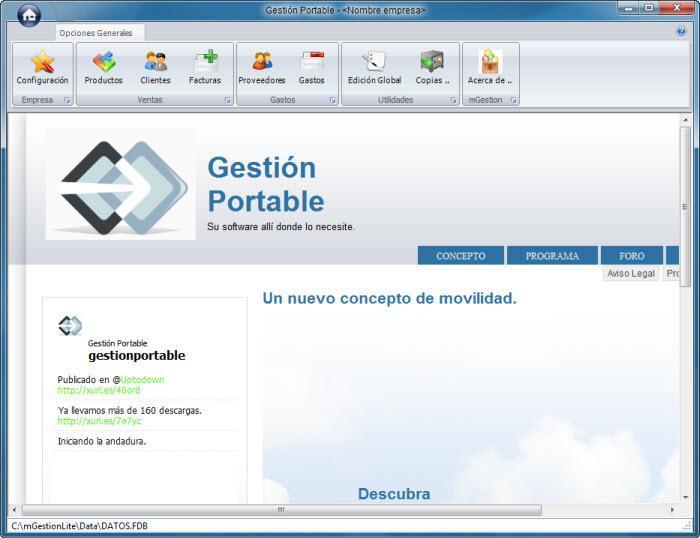Open the Clientes module
The image size is (700, 538).
155,67
